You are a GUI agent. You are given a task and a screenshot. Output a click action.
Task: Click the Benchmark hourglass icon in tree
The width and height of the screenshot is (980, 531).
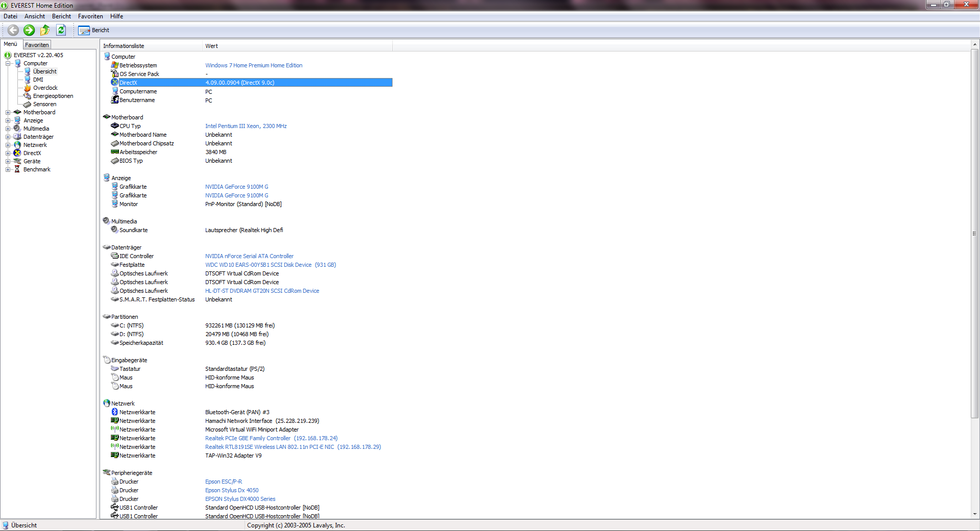(x=17, y=169)
